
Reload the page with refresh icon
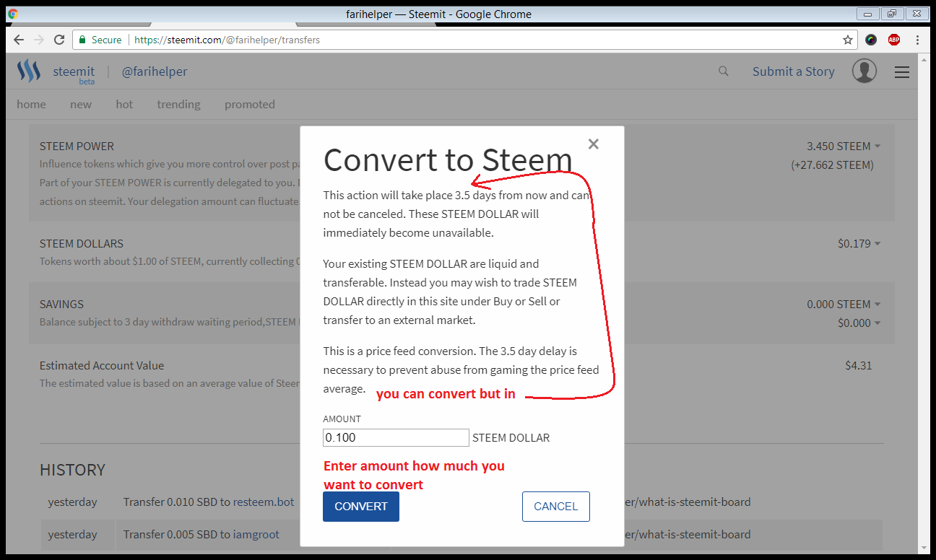click(x=59, y=40)
